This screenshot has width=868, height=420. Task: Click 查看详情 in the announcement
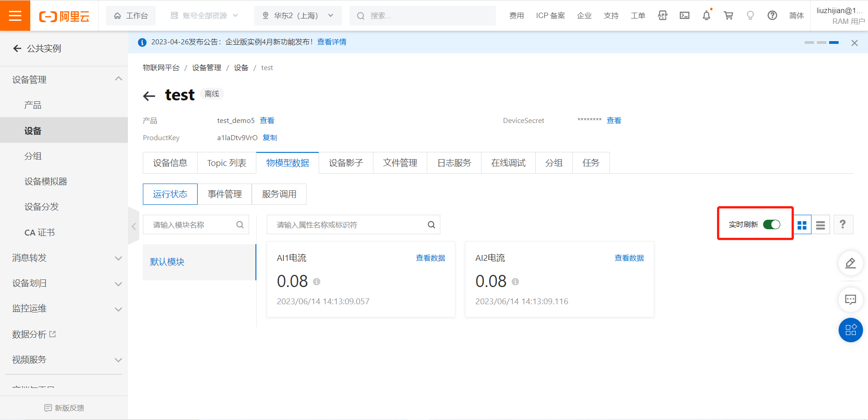point(331,42)
